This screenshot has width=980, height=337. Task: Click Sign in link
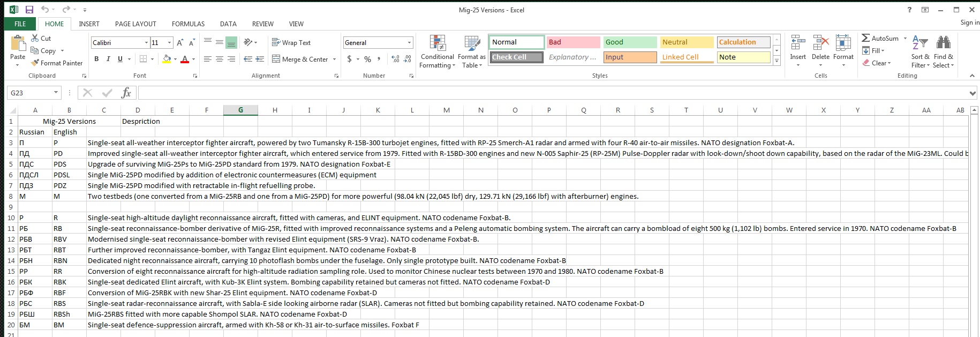pyautogui.click(x=969, y=23)
